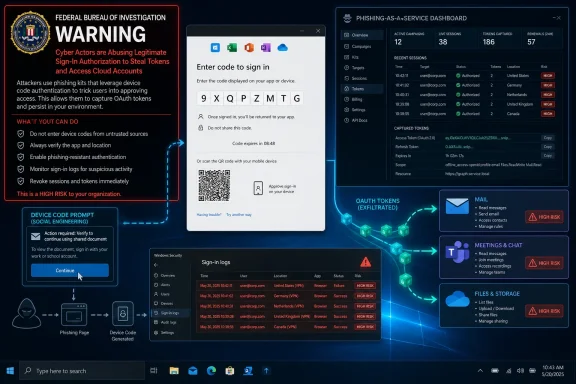Viewport: 576px width, 384px height.
Task: Click the HIGH RISK badge in Files & Storage card
Action: click(545, 311)
